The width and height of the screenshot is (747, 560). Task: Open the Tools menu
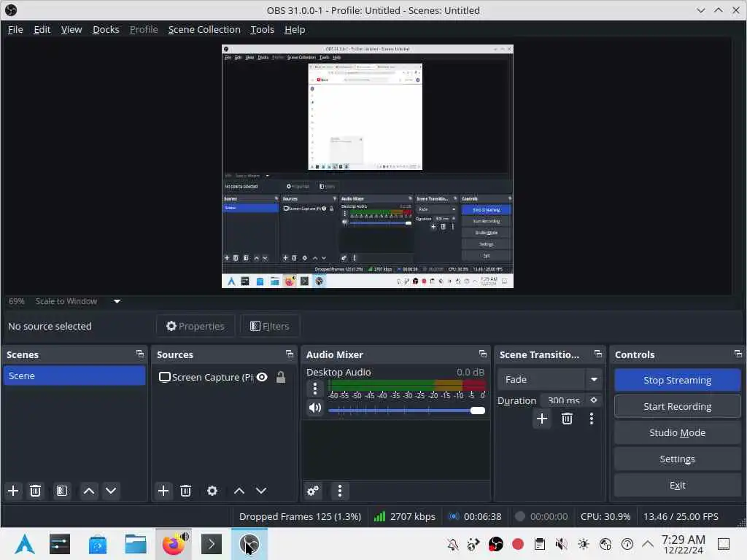pyautogui.click(x=263, y=29)
